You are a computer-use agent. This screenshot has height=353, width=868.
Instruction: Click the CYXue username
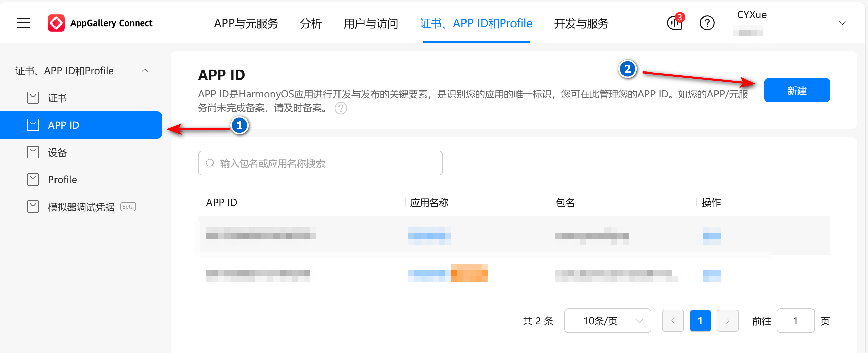[x=752, y=15]
